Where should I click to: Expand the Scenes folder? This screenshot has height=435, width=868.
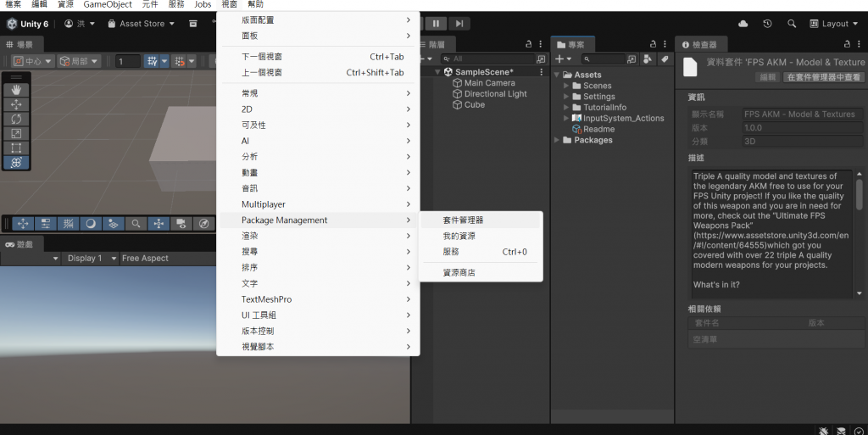(566, 86)
